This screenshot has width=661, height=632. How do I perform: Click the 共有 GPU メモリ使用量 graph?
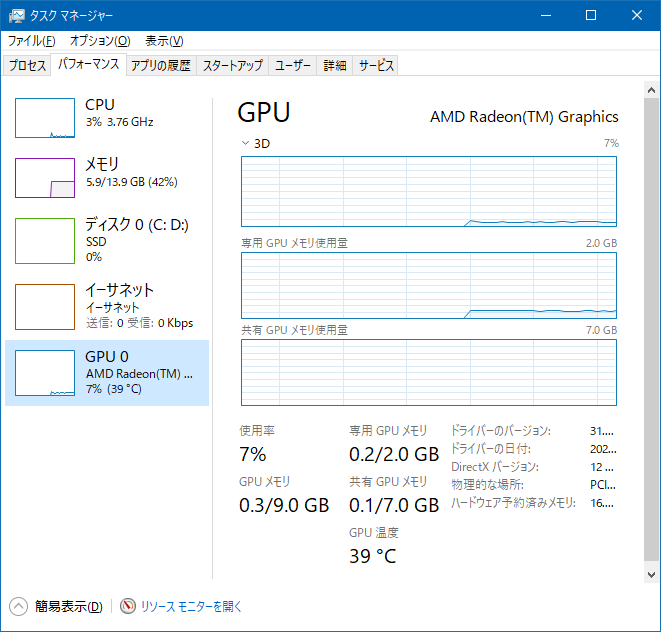(429, 372)
